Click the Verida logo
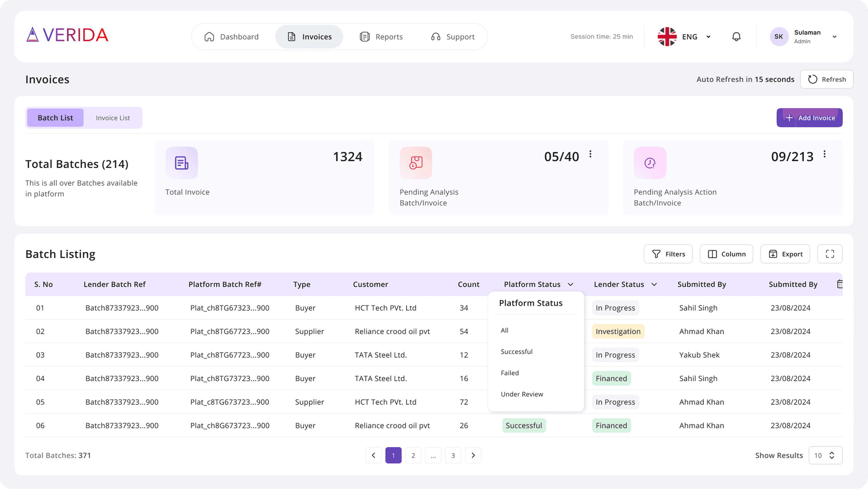The width and height of the screenshot is (868, 489). coord(67,35)
